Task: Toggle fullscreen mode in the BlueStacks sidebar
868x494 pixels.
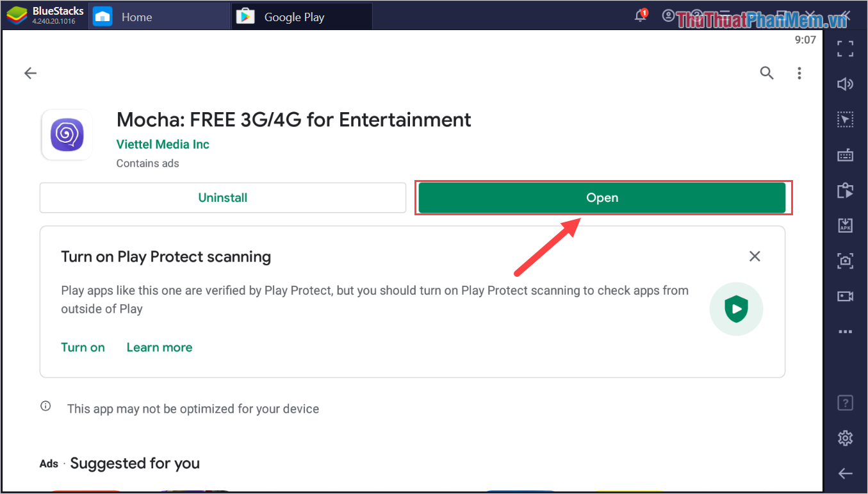Action: (x=845, y=49)
